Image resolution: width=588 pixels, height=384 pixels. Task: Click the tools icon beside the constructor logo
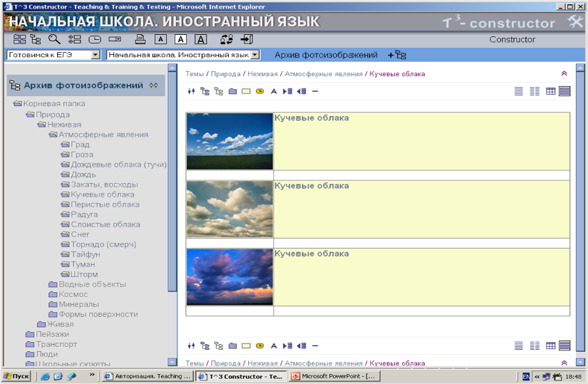575,22
